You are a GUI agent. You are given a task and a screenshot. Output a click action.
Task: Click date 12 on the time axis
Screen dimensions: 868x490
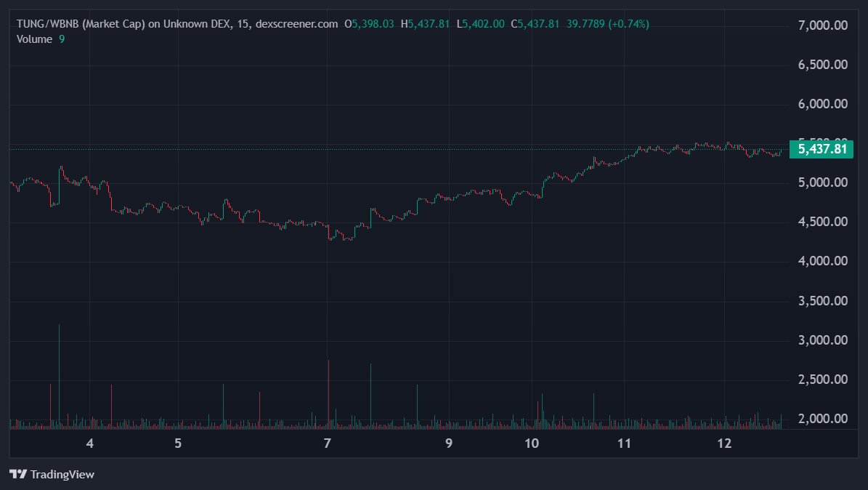pyautogui.click(x=724, y=443)
